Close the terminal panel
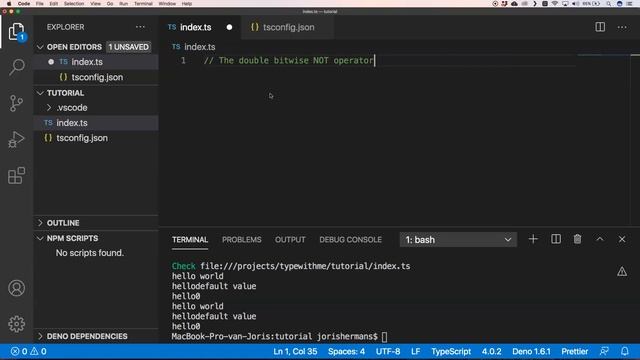This screenshot has height=360, width=640. [622, 239]
